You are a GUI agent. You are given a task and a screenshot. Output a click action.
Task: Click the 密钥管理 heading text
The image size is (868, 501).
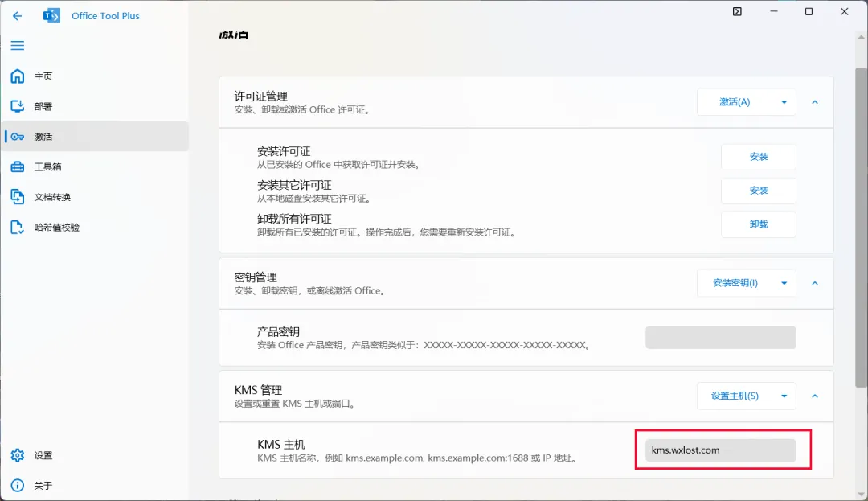coord(256,277)
